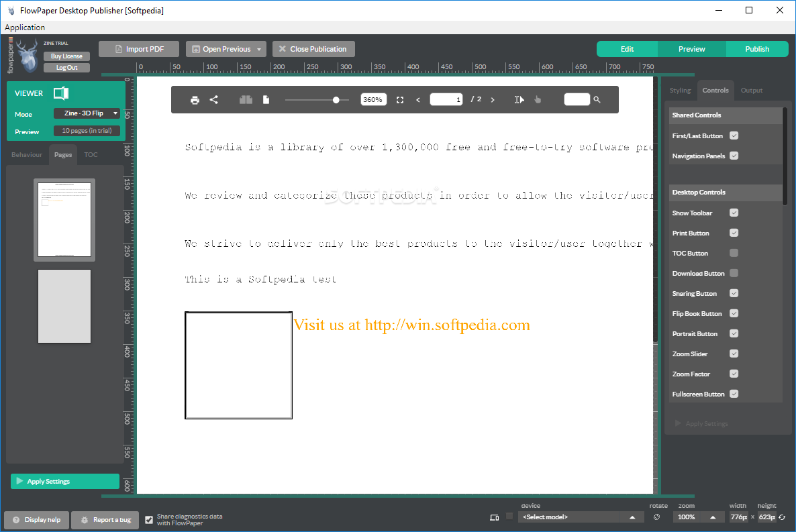Image resolution: width=796 pixels, height=532 pixels.
Task: Toggle Fullscreen Button checkbox
Action: pyautogui.click(x=734, y=394)
